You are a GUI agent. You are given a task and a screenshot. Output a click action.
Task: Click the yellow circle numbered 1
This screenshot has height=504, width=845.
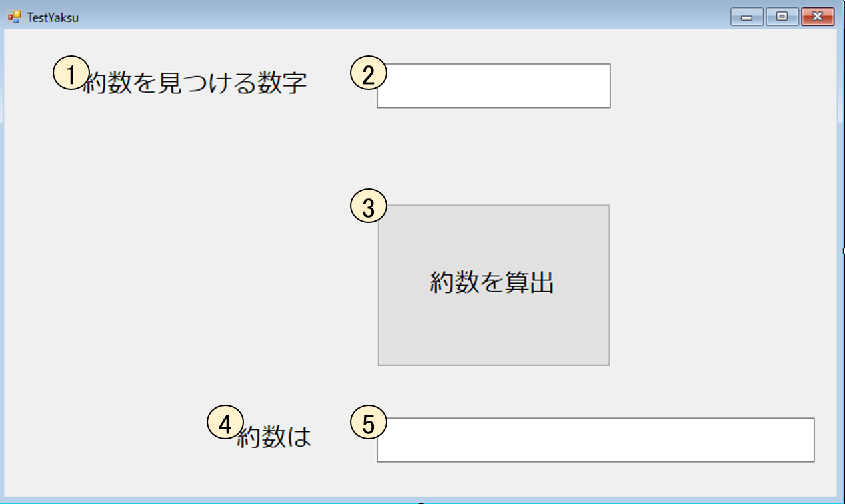click(71, 73)
